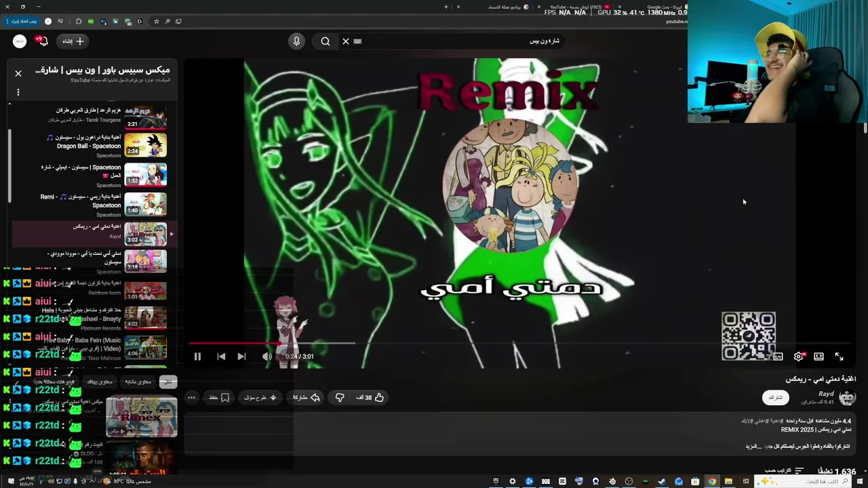The width and height of the screenshot is (868, 488).
Task: Switch player to theater mode
Action: (x=818, y=357)
